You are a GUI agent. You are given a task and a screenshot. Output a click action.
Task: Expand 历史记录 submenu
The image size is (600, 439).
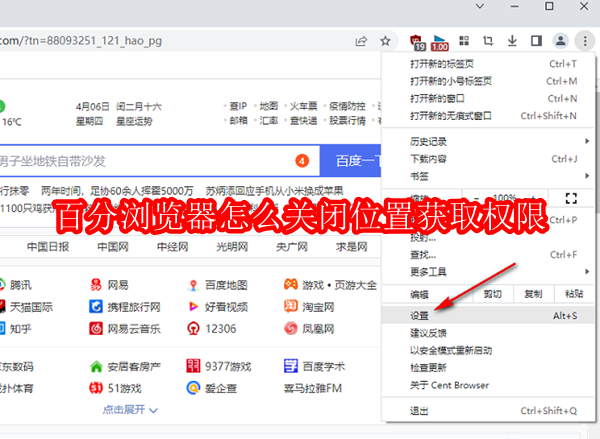(x=488, y=142)
